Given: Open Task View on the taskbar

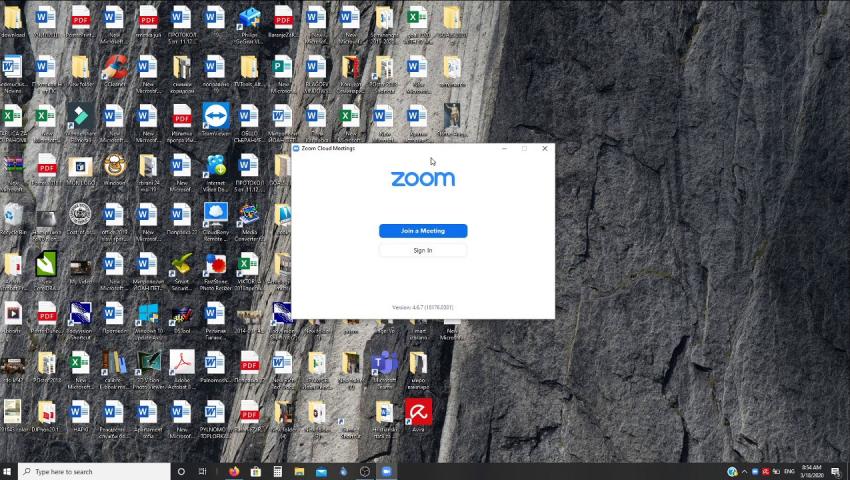Looking at the screenshot, I should click(x=203, y=471).
